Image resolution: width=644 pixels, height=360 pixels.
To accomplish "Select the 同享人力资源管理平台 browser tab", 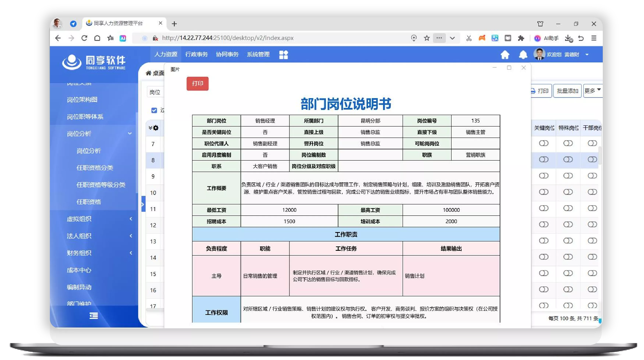I will [124, 24].
